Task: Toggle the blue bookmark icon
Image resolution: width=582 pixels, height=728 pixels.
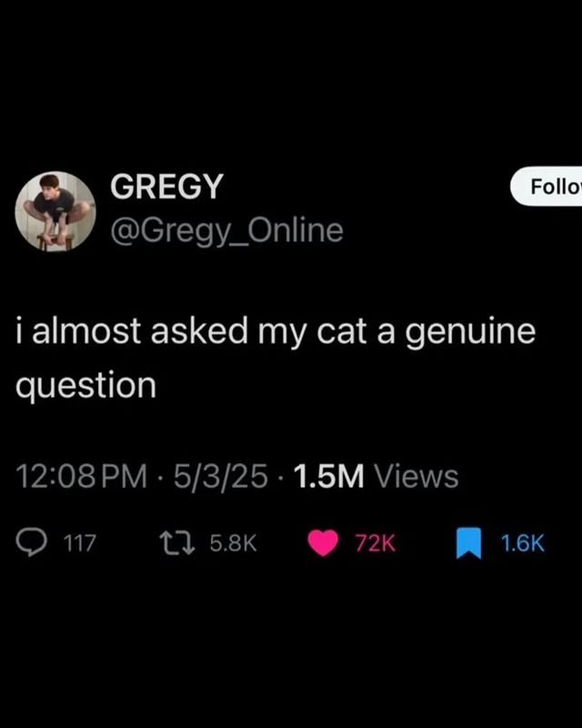Action: coord(468,542)
